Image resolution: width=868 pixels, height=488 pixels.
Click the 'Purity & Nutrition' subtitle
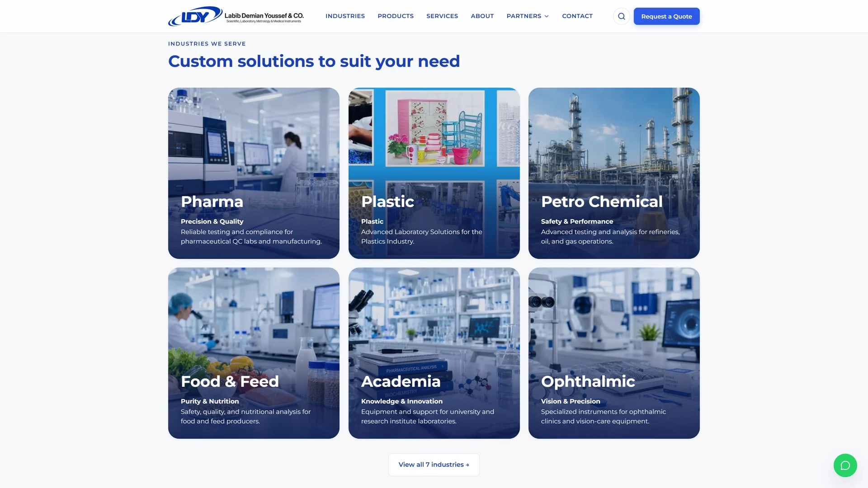210,401
